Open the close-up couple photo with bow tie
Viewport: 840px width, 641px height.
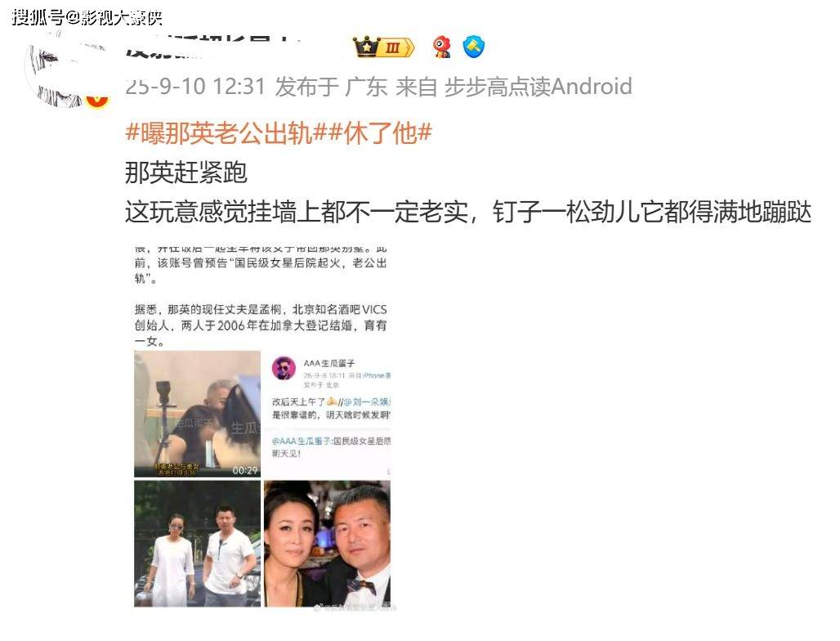pos(328,544)
